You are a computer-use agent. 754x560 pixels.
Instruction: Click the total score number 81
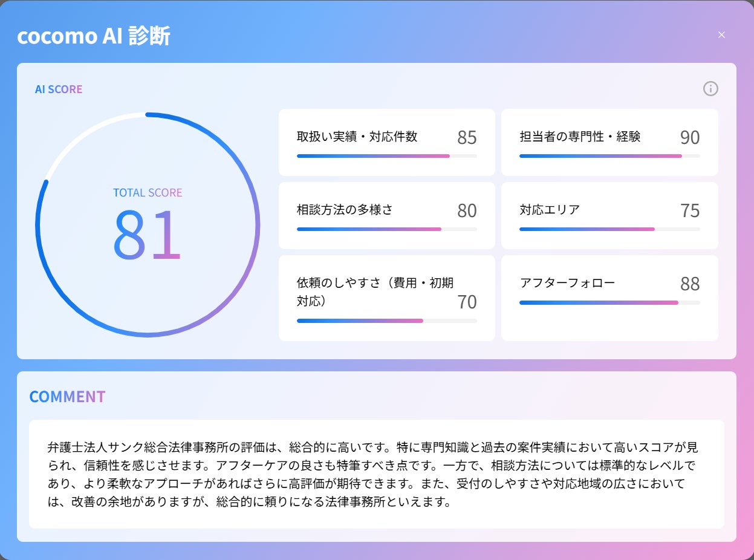(x=147, y=235)
